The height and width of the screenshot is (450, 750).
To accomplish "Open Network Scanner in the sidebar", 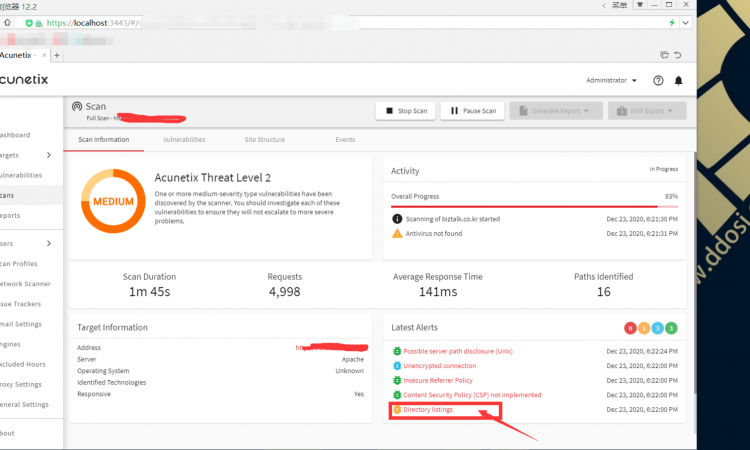I will 26,284.
